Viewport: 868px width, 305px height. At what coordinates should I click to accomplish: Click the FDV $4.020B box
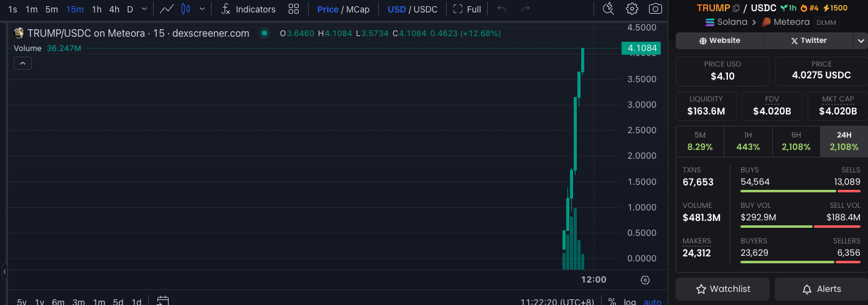tap(772, 106)
